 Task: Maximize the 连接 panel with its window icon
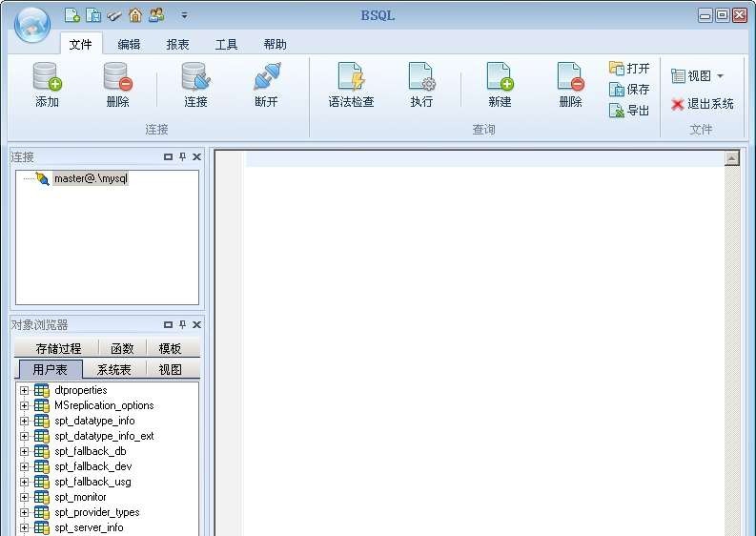pos(168,156)
